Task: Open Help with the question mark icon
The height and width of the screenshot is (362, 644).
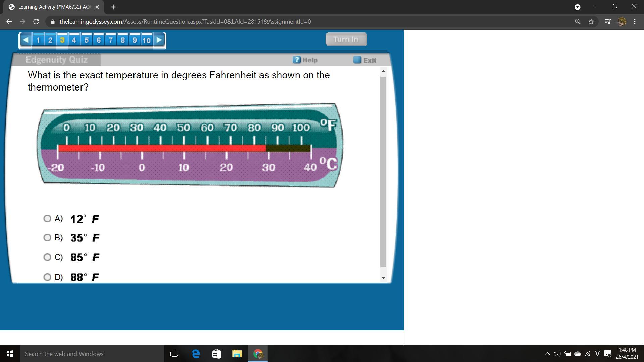Action: click(297, 60)
